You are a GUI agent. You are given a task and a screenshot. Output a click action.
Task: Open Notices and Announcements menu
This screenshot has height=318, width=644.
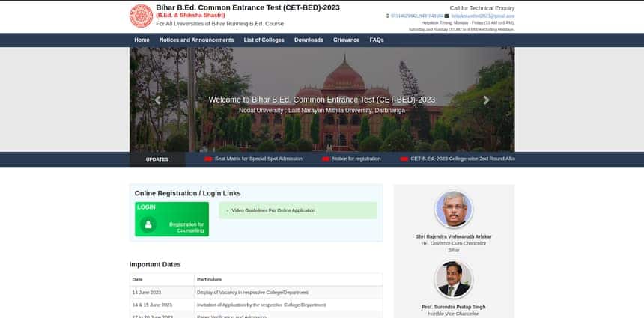(x=196, y=40)
